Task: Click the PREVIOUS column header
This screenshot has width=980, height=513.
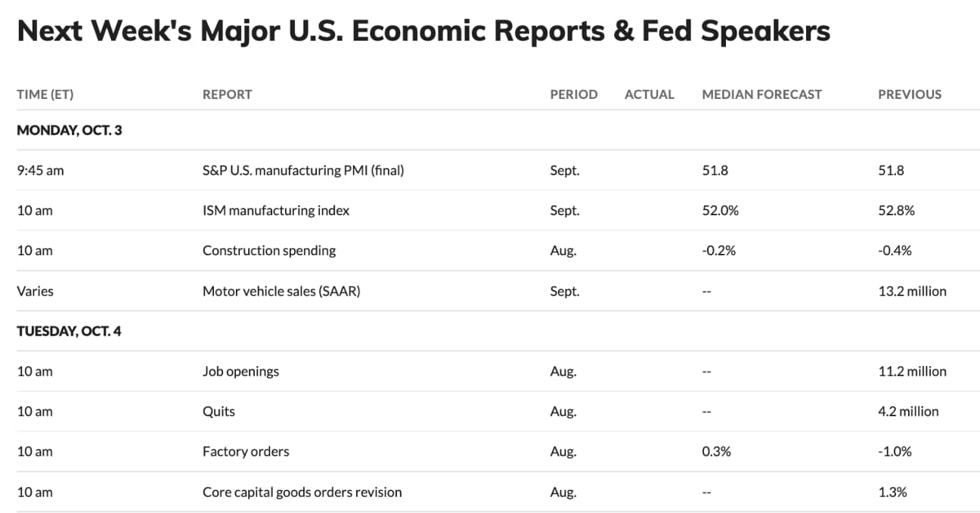Action: (x=909, y=94)
